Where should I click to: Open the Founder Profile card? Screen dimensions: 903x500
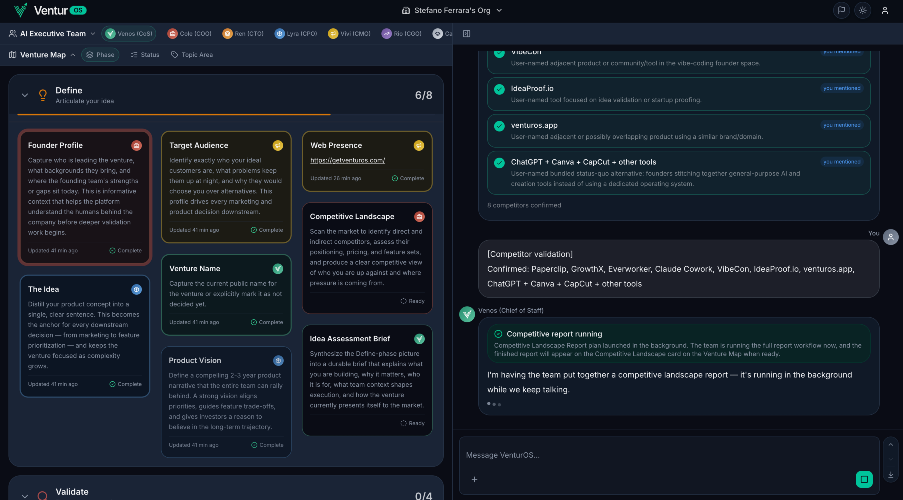pos(85,198)
